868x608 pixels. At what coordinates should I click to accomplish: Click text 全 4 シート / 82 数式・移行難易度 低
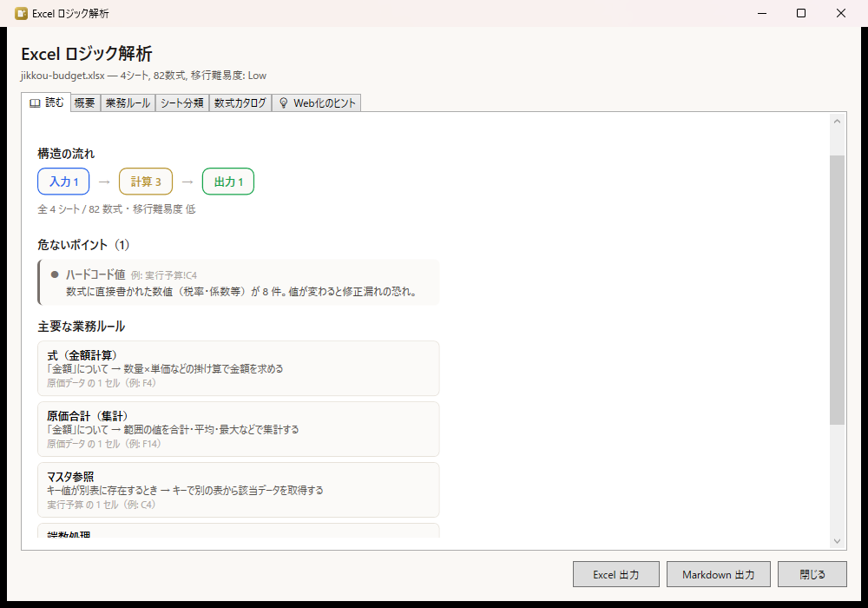[116, 209]
